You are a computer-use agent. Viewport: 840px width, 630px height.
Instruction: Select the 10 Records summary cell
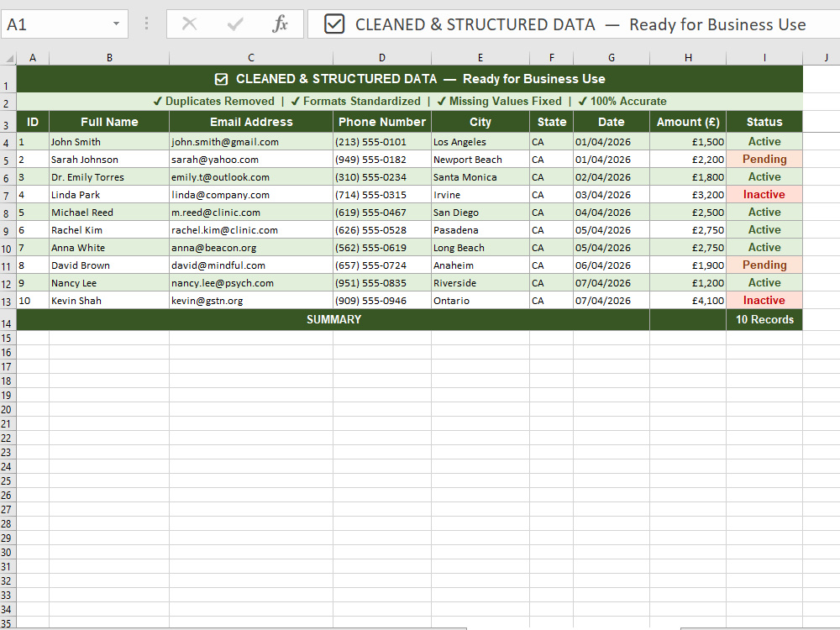click(764, 319)
